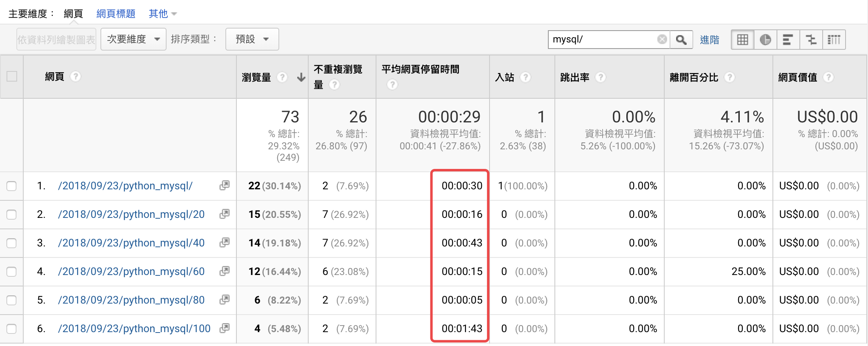Image resolution: width=868 pixels, height=346 pixels.
Task: Sort by 跳出率 column header
Action: (575, 77)
